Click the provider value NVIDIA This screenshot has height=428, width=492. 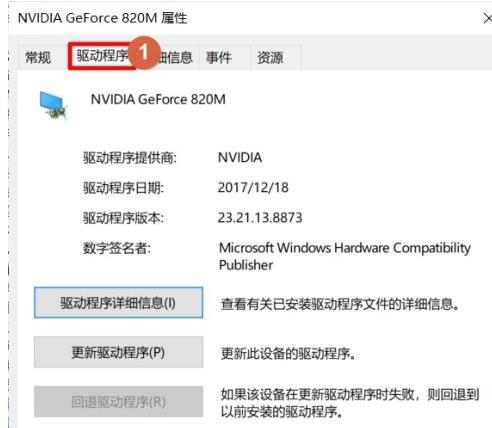click(240, 157)
